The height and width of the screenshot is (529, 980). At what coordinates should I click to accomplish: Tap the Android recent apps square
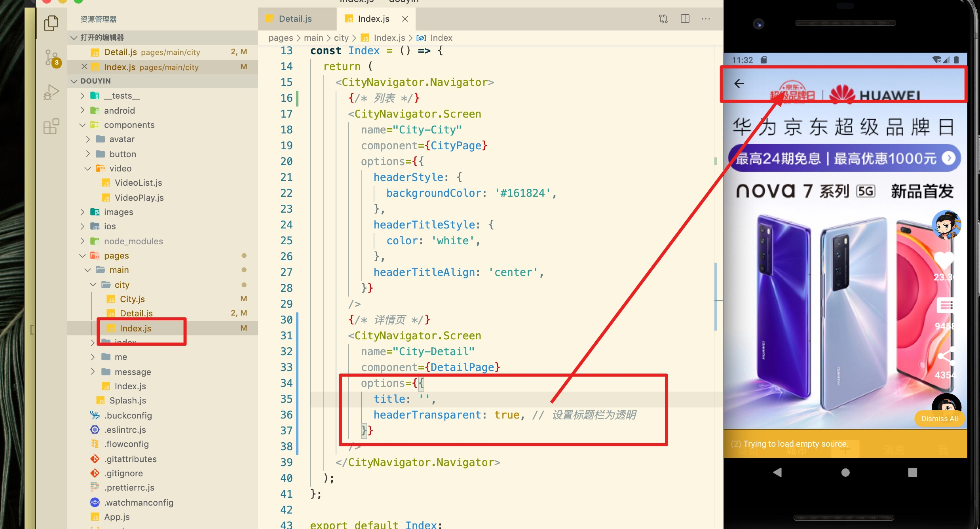tap(912, 472)
